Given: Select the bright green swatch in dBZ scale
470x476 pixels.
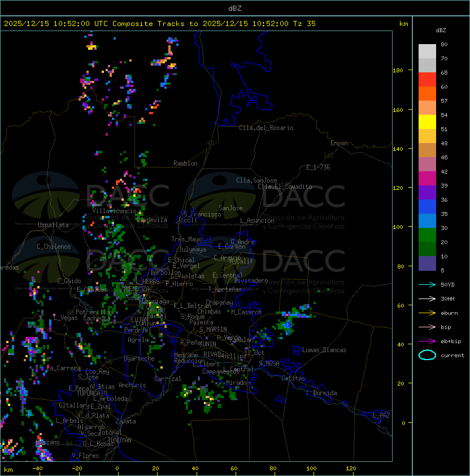Looking at the screenshot, I should tap(427, 235).
